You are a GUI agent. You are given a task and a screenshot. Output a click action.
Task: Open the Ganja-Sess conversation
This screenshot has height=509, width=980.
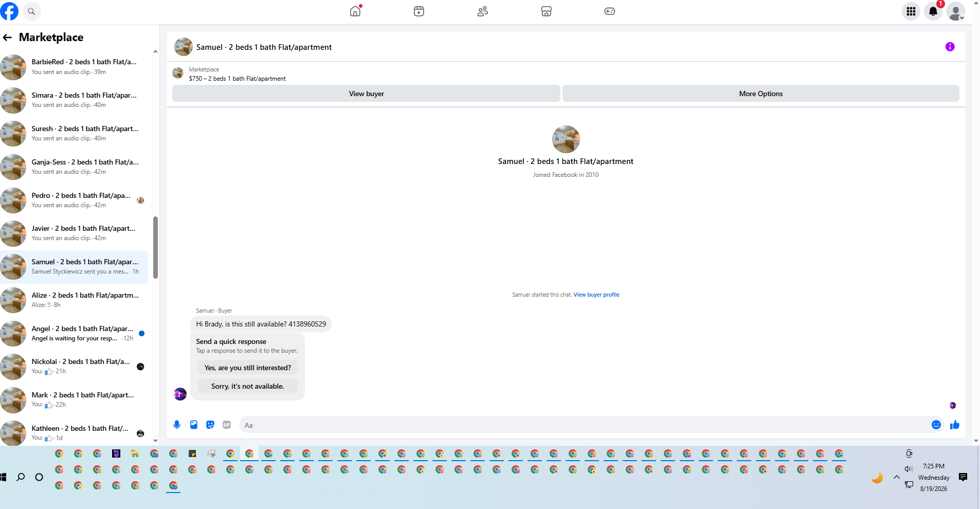(74, 167)
